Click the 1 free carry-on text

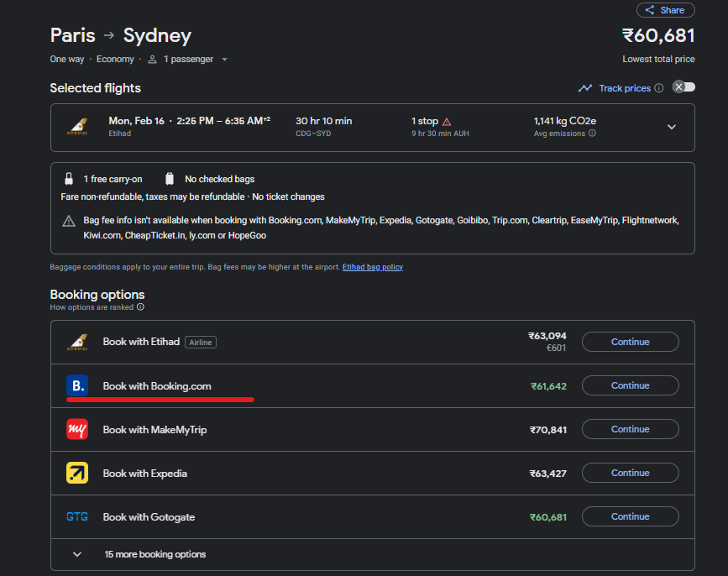(113, 179)
